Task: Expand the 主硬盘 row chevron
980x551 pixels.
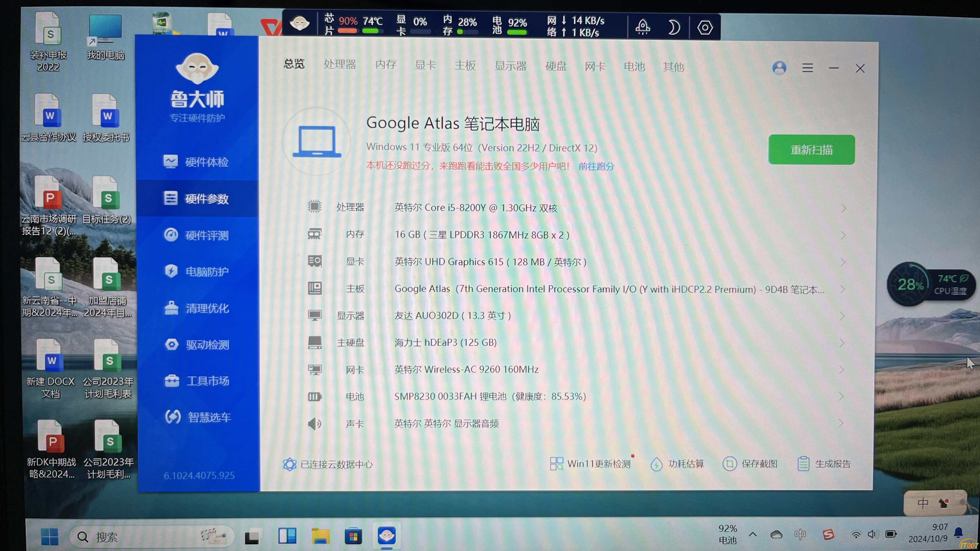Action: [842, 343]
